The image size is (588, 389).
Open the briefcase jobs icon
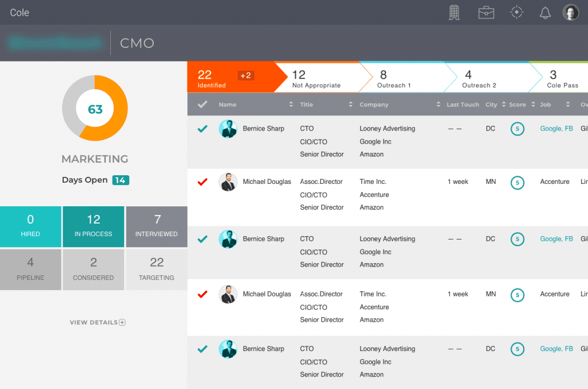click(x=486, y=13)
